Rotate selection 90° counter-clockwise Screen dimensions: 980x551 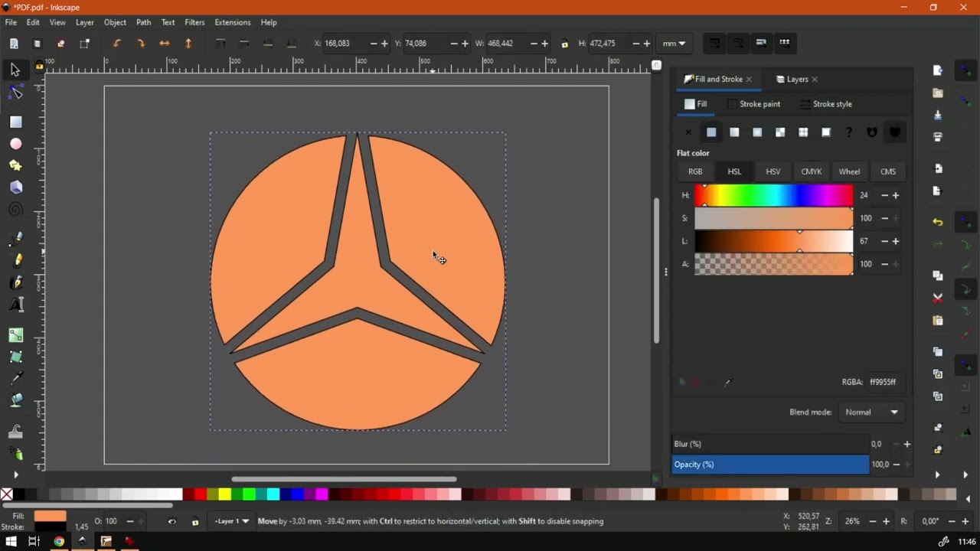click(x=117, y=44)
